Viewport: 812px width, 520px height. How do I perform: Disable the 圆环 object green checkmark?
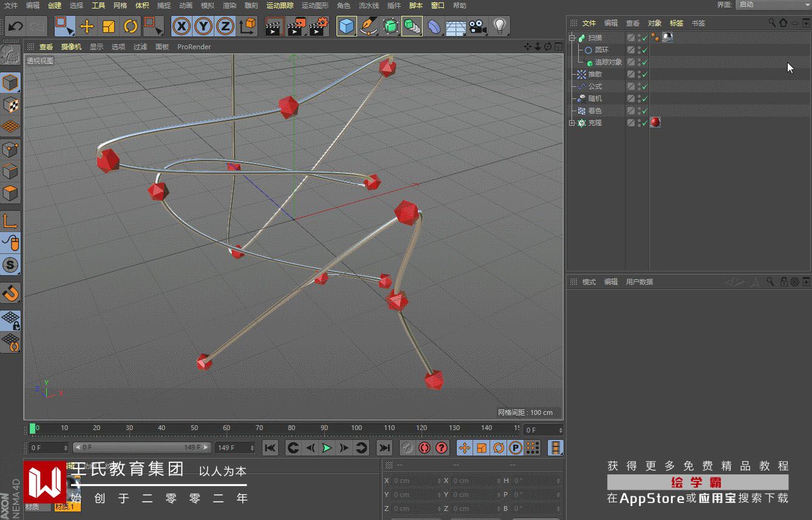pyautogui.click(x=645, y=50)
